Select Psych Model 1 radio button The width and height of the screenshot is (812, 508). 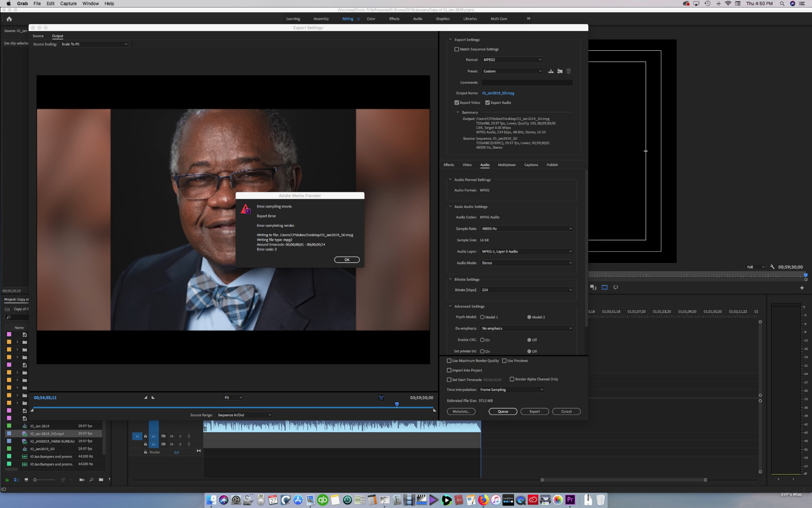point(482,317)
